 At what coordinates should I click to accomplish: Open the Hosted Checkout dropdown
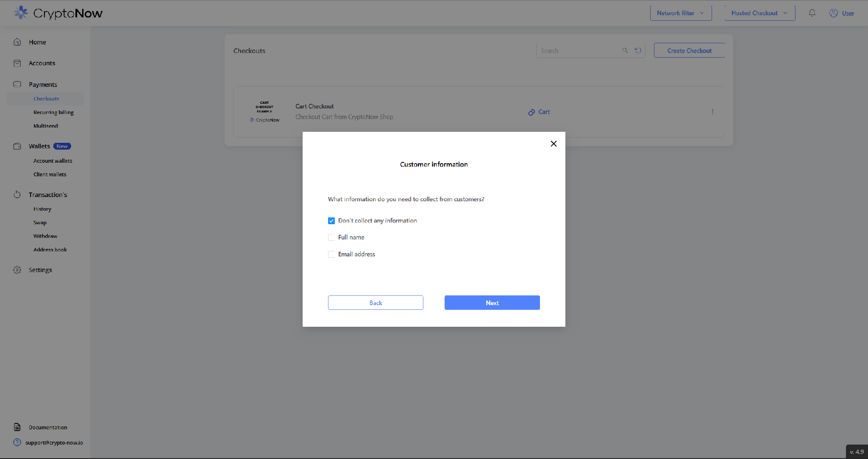pyautogui.click(x=760, y=13)
